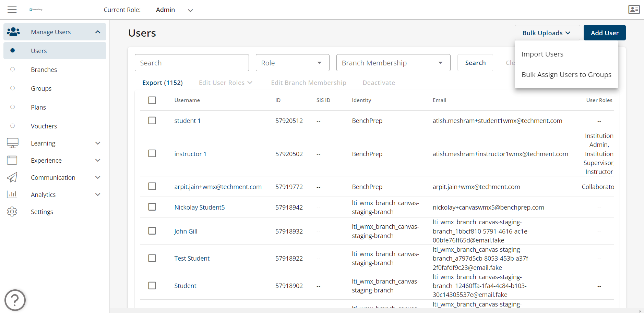644x313 pixels.
Task: Click the Experience window icon
Action: tap(12, 160)
